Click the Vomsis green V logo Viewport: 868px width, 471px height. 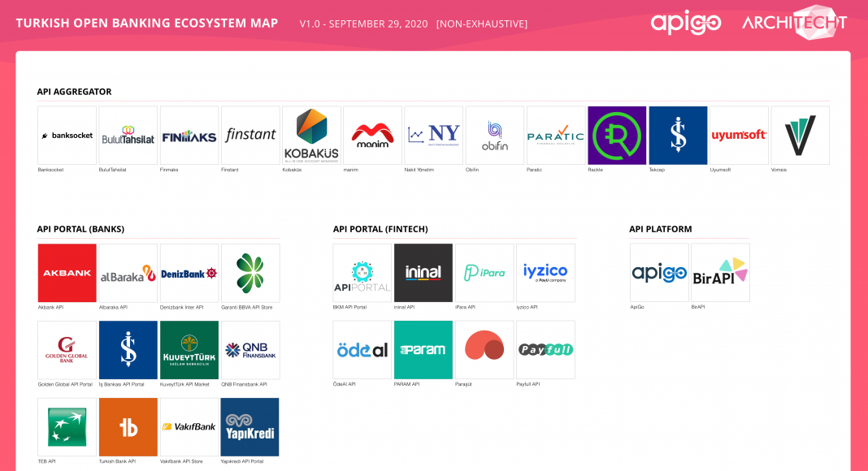point(801,136)
